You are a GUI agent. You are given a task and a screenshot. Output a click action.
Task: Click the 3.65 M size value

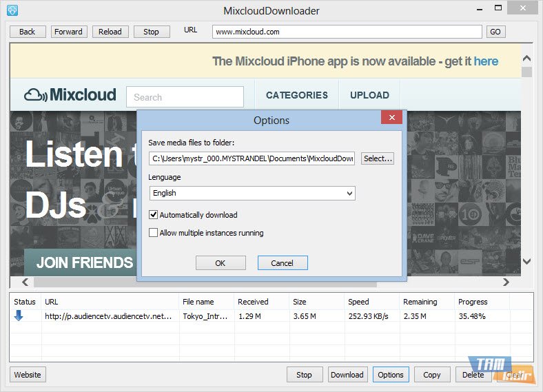pyautogui.click(x=305, y=316)
